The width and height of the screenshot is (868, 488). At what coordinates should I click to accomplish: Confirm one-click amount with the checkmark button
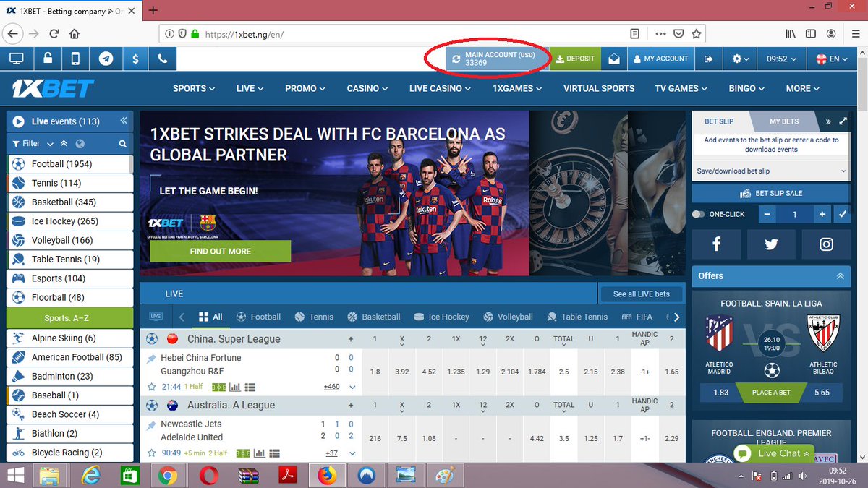click(841, 214)
